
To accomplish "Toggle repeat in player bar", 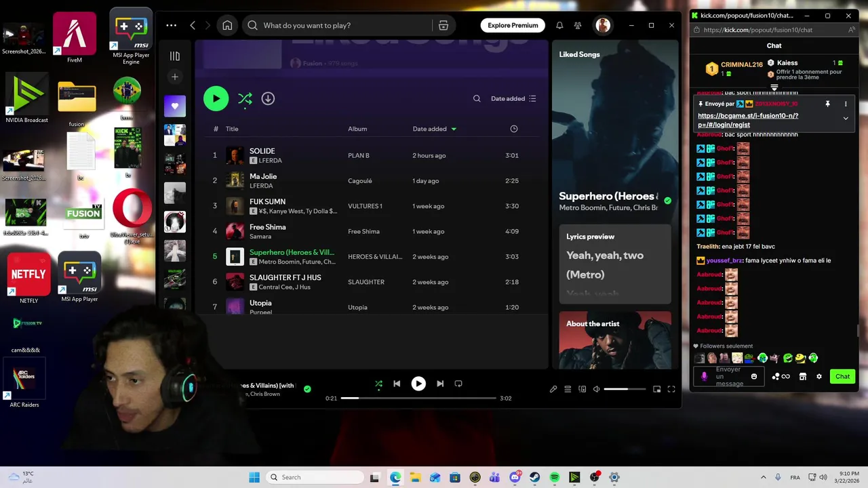I will 458,384.
